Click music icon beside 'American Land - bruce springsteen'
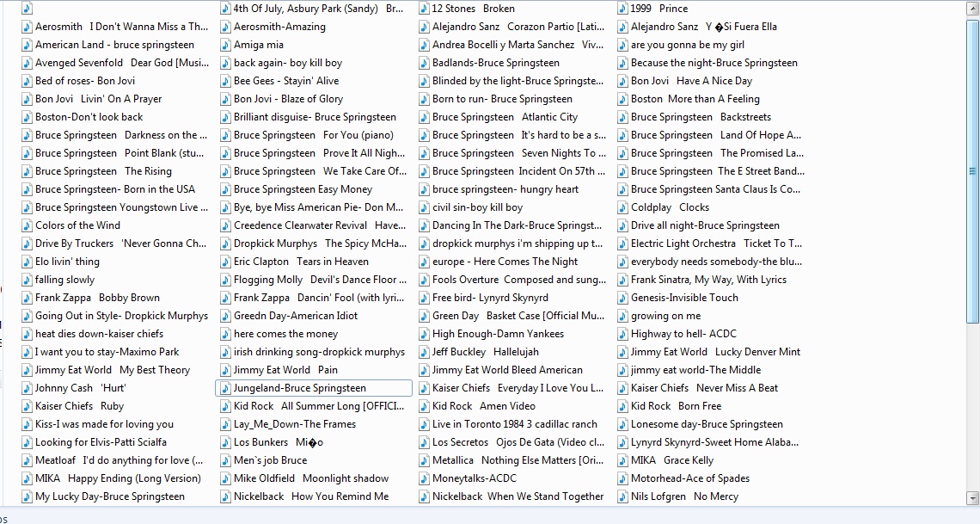 pyautogui.click(x=27, y=45)
